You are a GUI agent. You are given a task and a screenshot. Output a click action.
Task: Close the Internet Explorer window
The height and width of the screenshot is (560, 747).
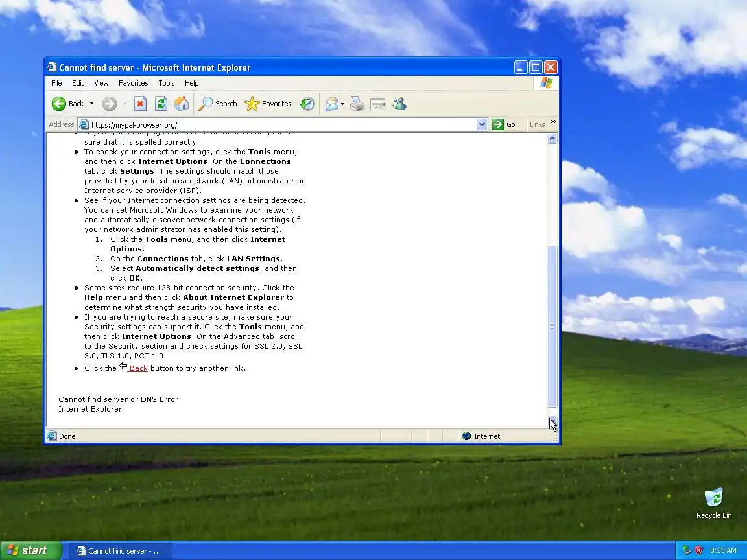coord(551,67)
